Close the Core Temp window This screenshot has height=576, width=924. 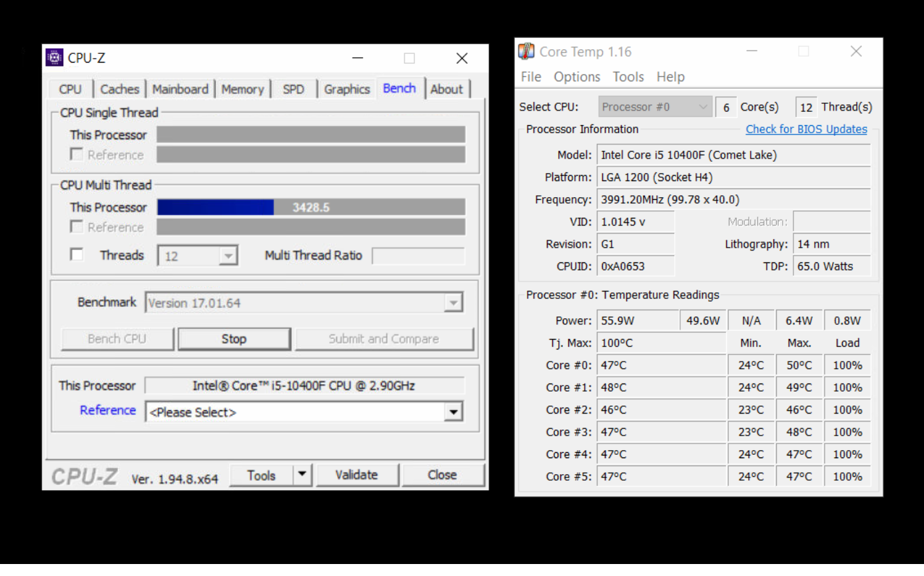pos(856,51)
